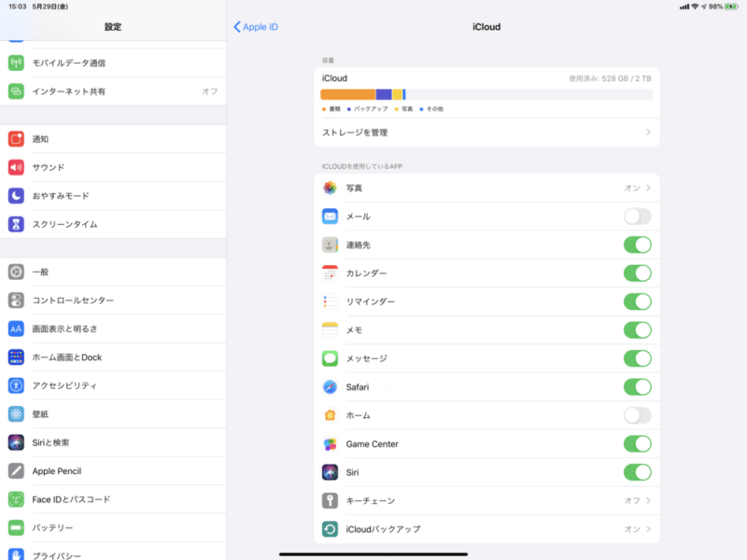Image resolution: width=747 pixels, height=560 pixels.
Task: Select 通知 in the sidebar
Action: [113, 139]
